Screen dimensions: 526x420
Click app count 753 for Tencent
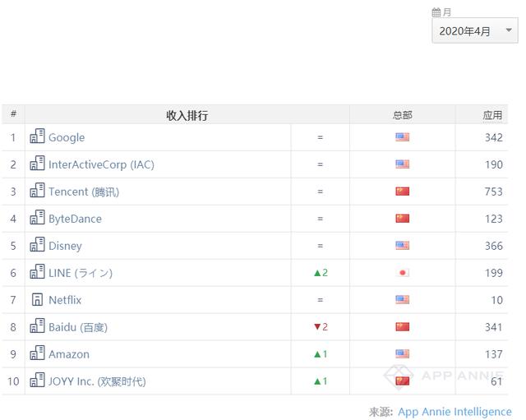pos(494,192)
